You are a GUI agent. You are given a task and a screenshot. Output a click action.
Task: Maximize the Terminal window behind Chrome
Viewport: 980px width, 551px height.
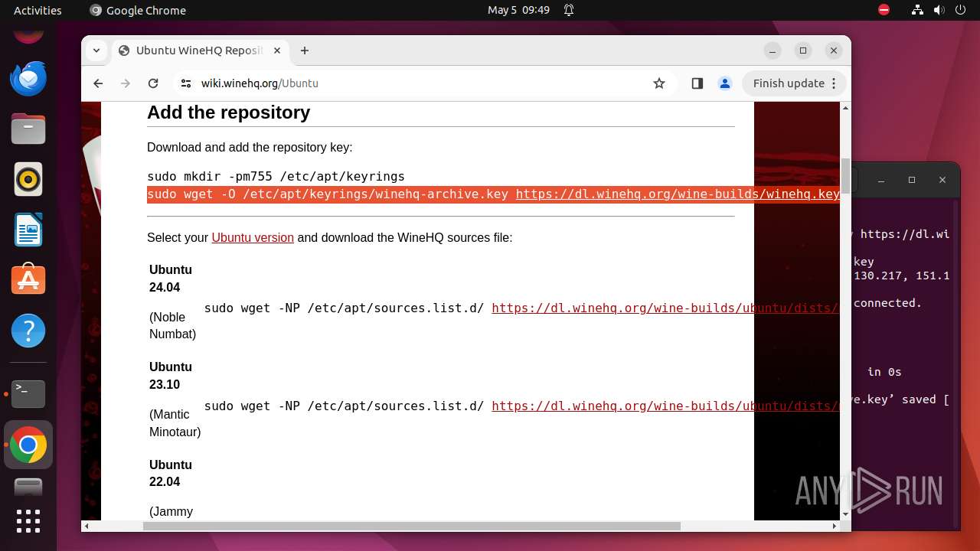(x=911, y=180)
